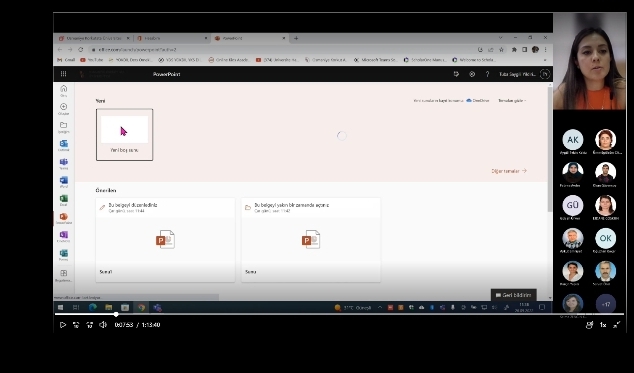Open File Explorer from taskbar
This screenshot has height=373, width=634.
109,307
